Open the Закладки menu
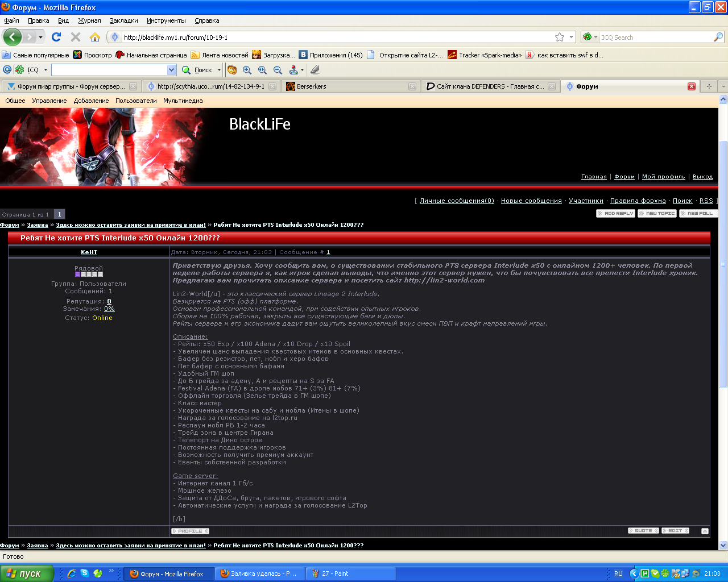This screenshot has width=728, height=582. coord(124,20)
